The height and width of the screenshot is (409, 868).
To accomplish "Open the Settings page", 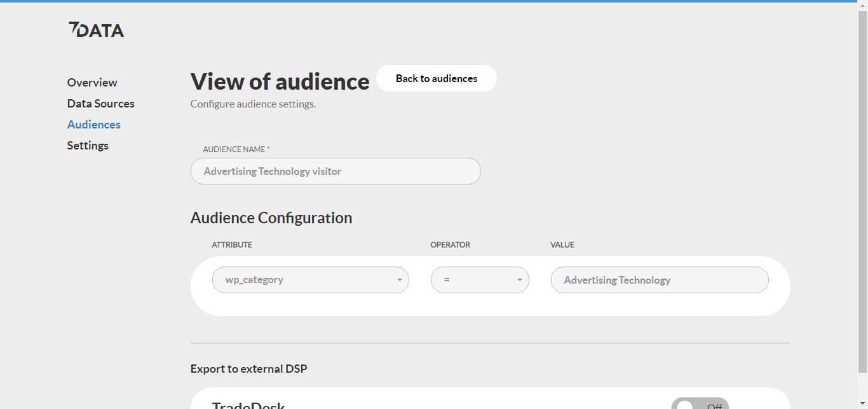I will (x=88, y=145).
